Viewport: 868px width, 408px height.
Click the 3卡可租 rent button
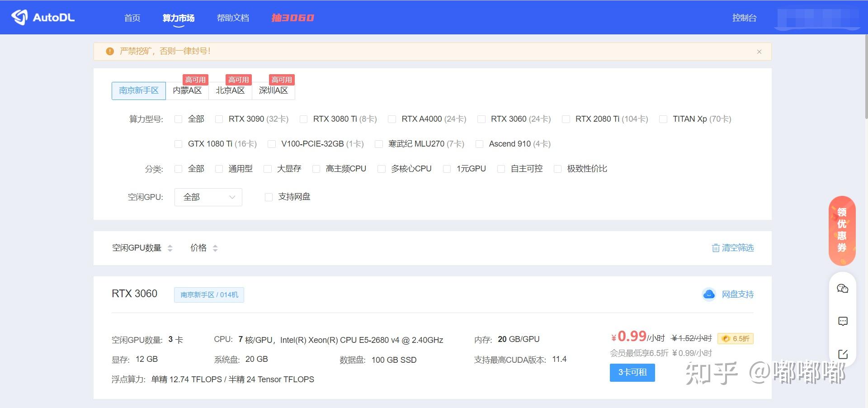click(632, 372)
